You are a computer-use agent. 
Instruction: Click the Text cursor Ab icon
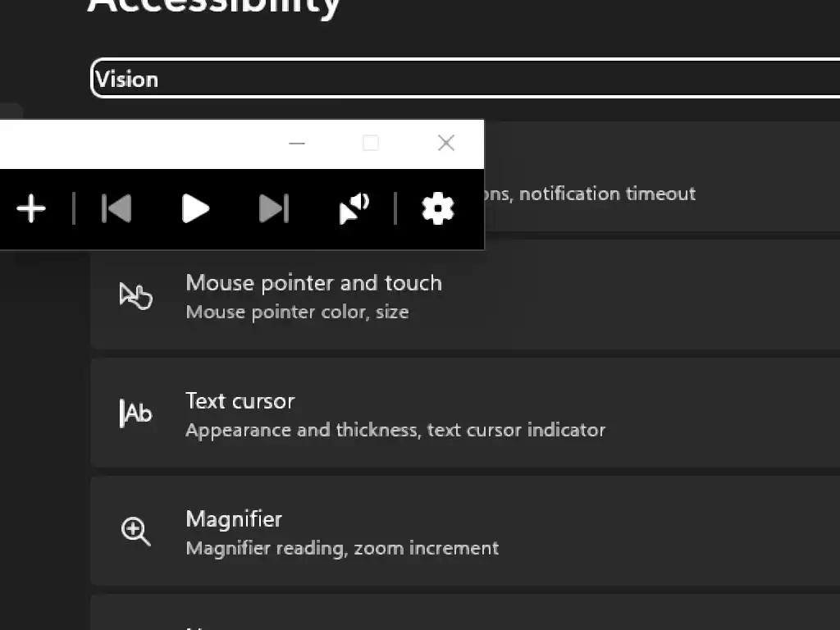(x=136, y=413)
